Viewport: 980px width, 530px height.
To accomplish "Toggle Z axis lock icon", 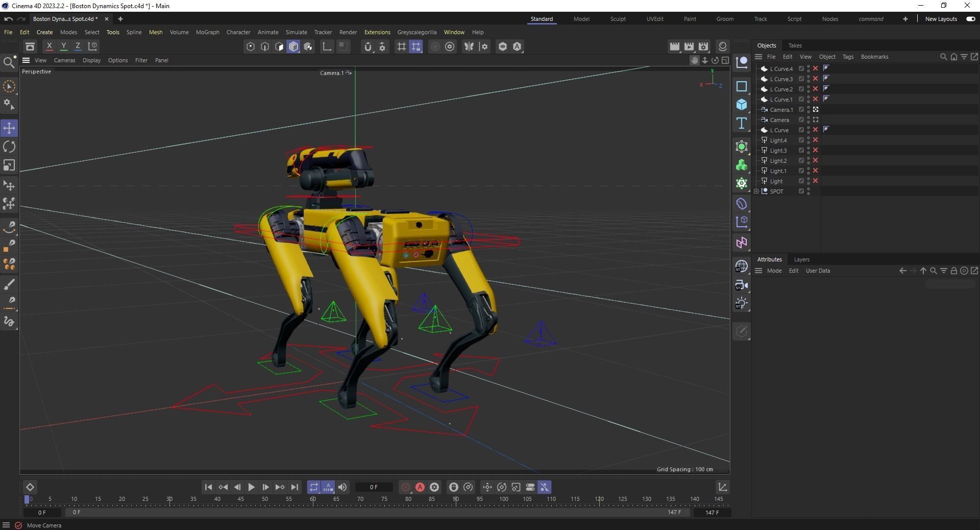I will [x=78, y=46].
